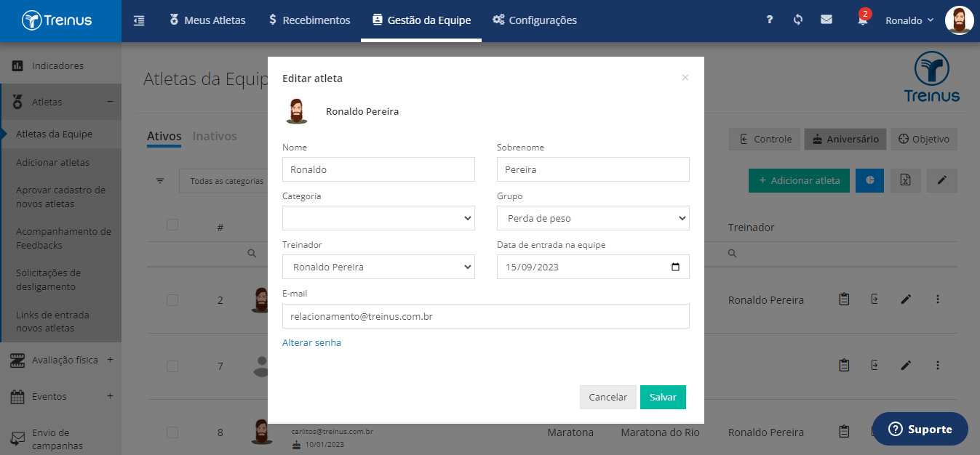Open the Treinador dropdown
Viewport: 980px width, 455px height.
click(378, 267)
